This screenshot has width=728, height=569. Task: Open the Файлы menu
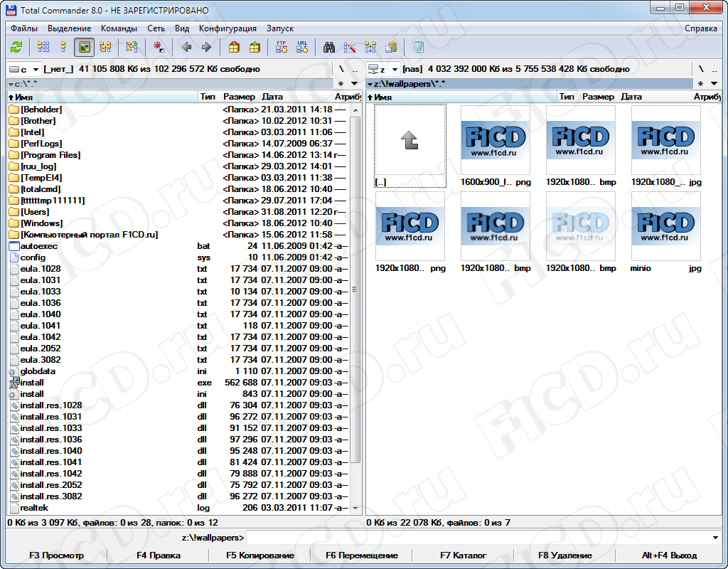[x=24, y=28]
